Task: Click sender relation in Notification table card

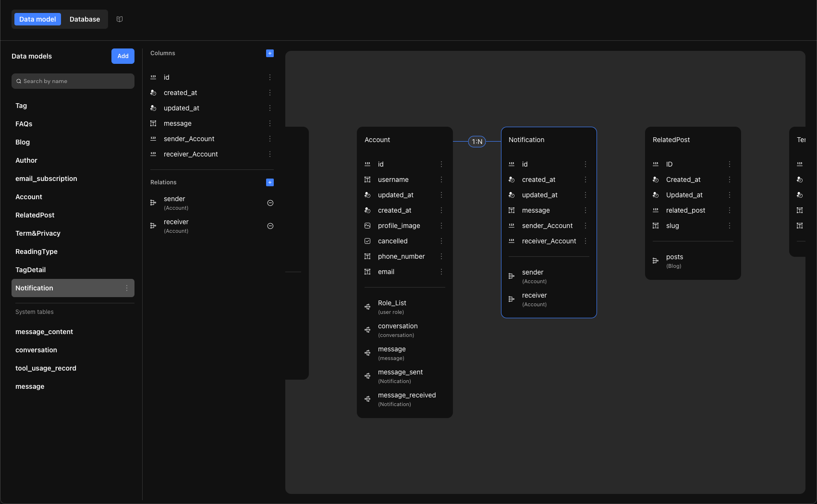Action: point(549,276)
